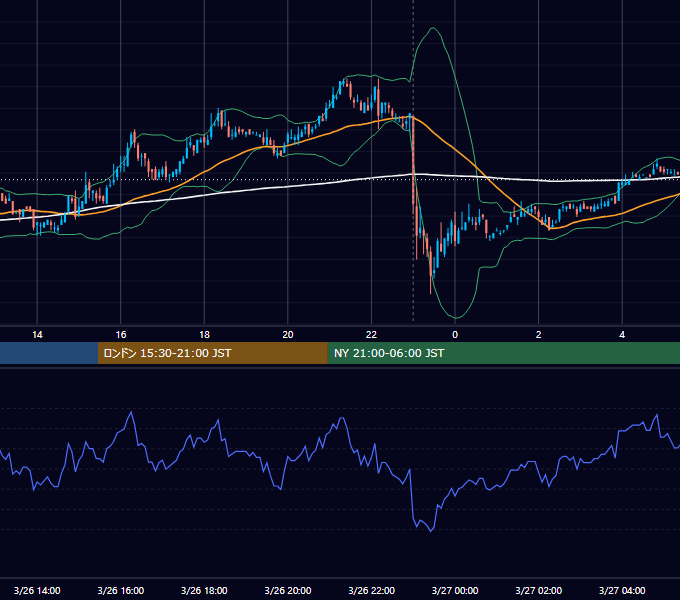Click the 20 hour label on price axis
The image size is (680, 600).
coord(288,335)
